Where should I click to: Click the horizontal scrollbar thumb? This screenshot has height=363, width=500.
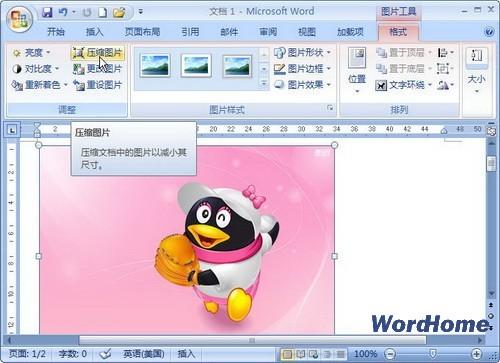coord(252,340)
